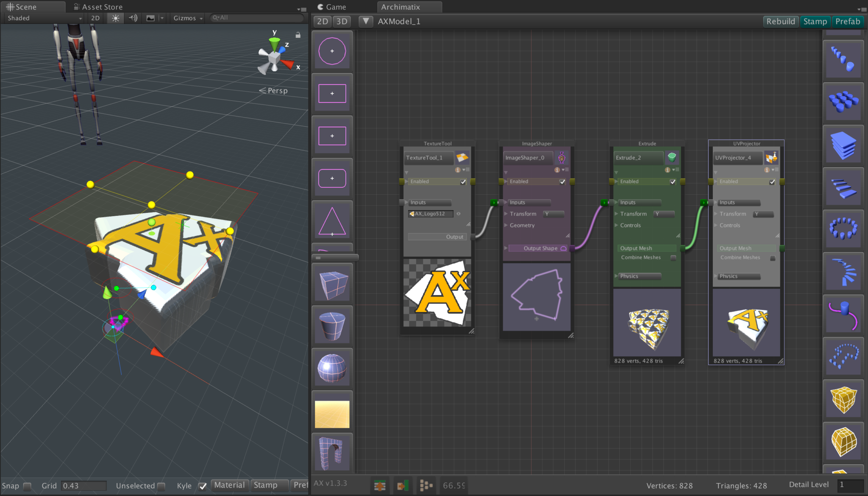Image resolution: width=868 pixels, height=496 pixels.
Task: Click the sphere primitive in the 3D library
Action: pos(332,368)
